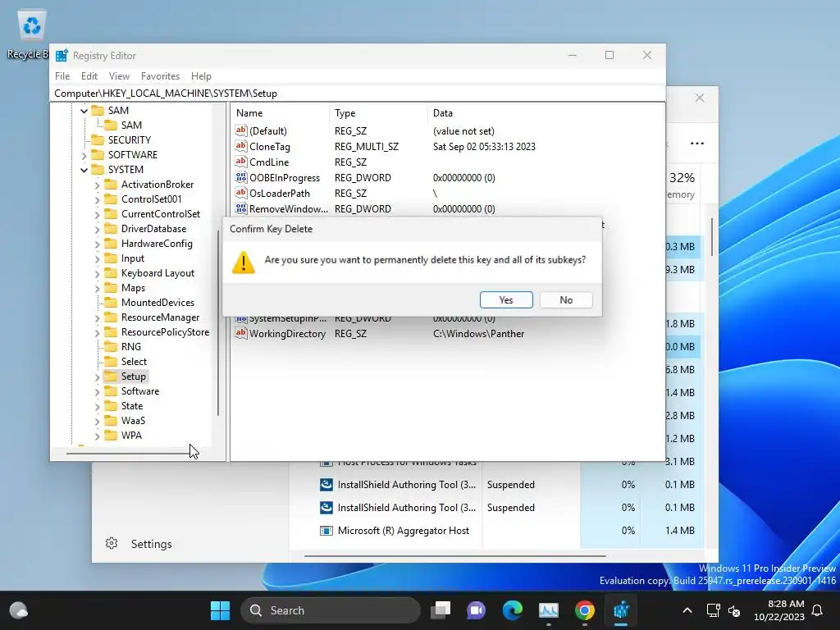Open the Edit menu
This screenshot has width=840, height=630.
pos(89,76)
